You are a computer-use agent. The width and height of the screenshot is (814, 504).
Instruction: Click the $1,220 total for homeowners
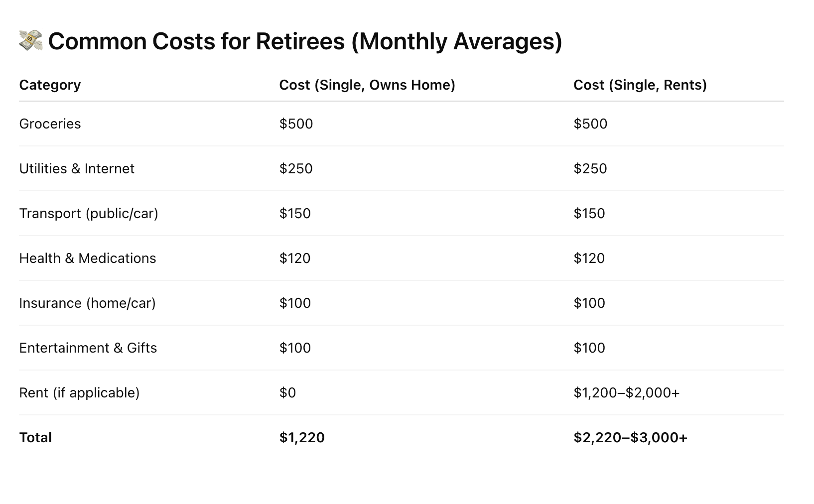pos(302,437)
